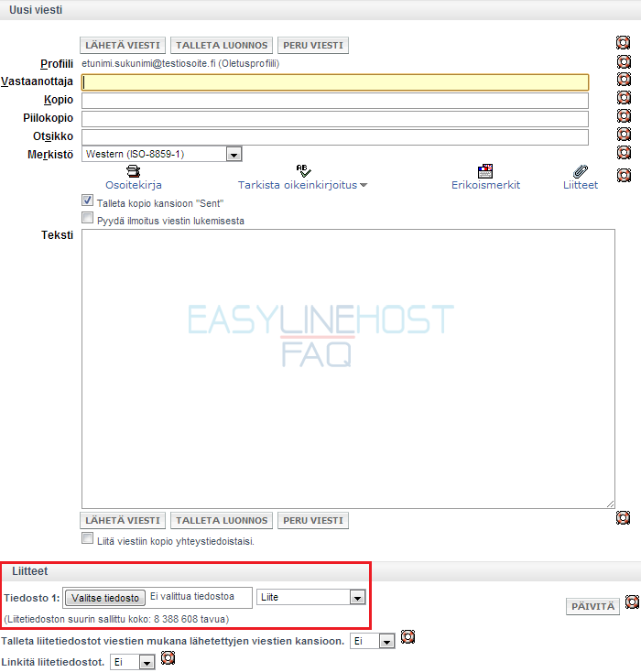This screenshot has height=672, width=641.
Task: Click the Vastaanottaja label
Action: coord(37,81)
